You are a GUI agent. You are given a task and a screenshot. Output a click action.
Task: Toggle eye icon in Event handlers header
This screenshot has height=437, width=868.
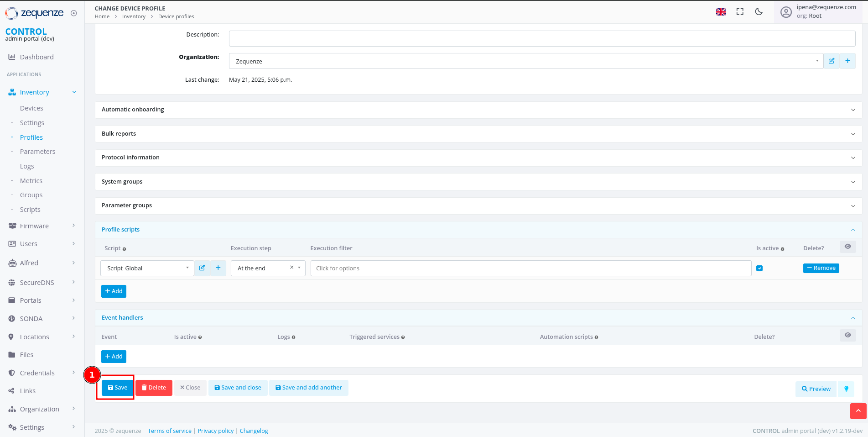coord(847,335)
